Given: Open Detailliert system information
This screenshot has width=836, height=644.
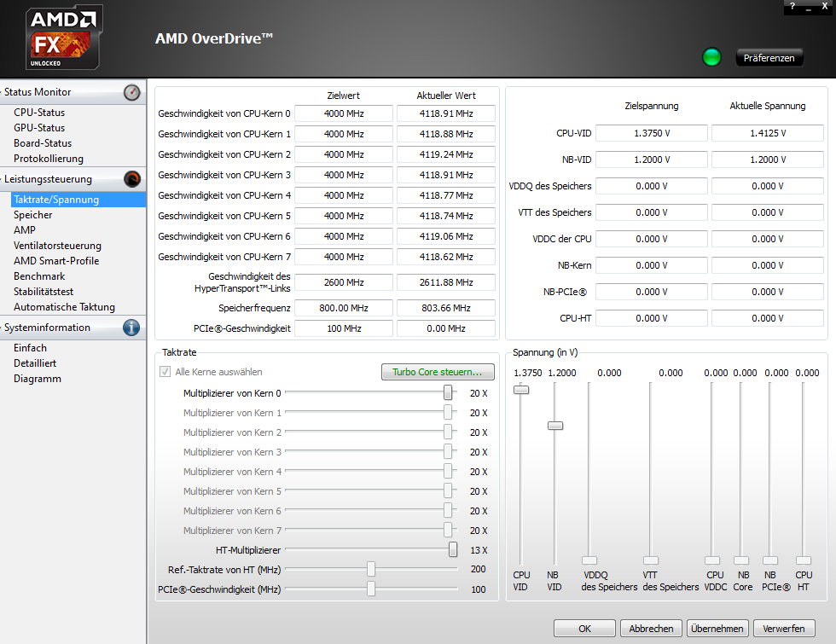Looking at the screenshot, I should (x=35, y=363).
